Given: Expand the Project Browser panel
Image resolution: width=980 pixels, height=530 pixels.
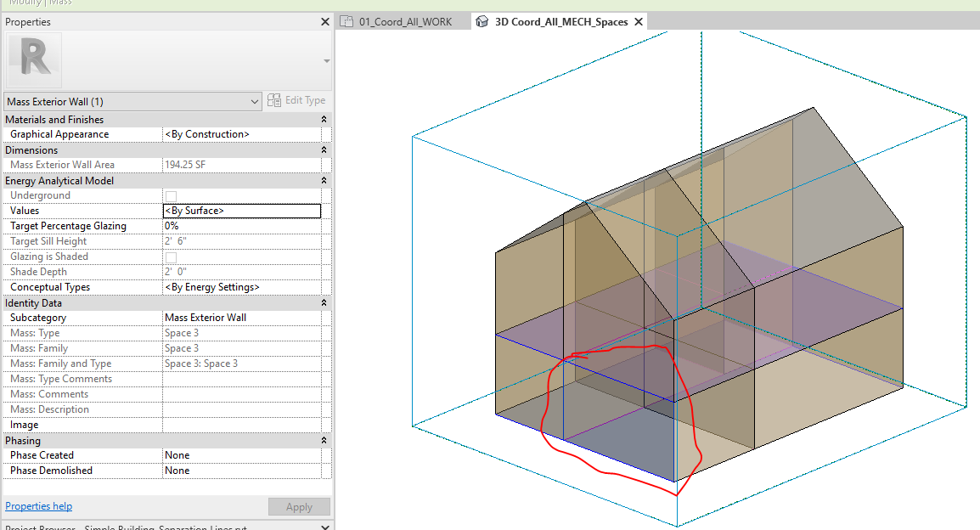Looking at the screenshot, I should click(x=324, y=526).
